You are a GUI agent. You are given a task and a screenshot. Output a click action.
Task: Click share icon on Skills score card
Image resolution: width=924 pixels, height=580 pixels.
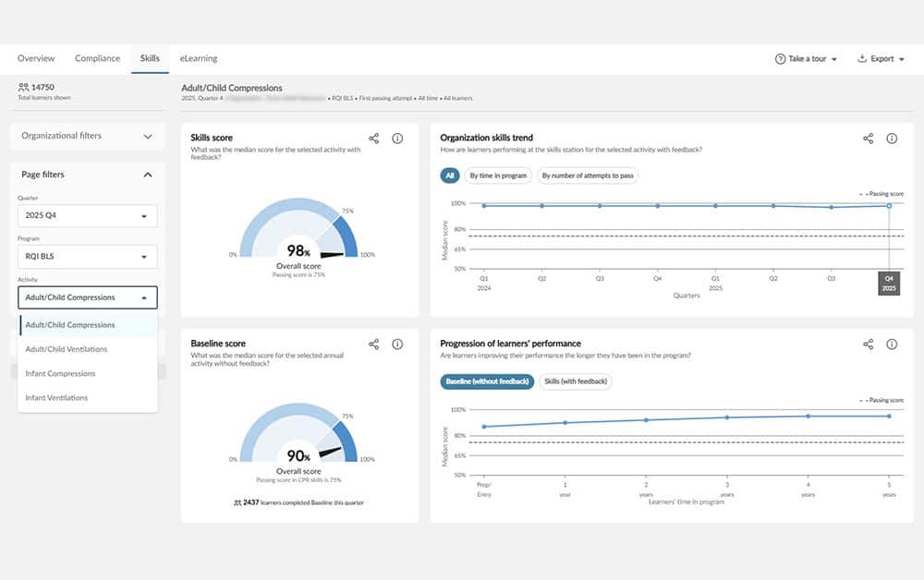pyautogui.click(x=374, y=139)
